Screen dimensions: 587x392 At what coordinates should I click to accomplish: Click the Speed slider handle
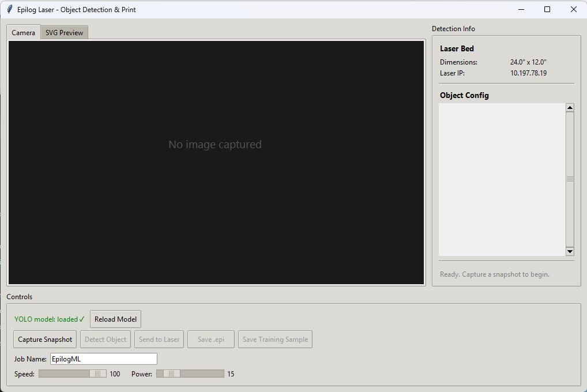(x=97, y=374)
